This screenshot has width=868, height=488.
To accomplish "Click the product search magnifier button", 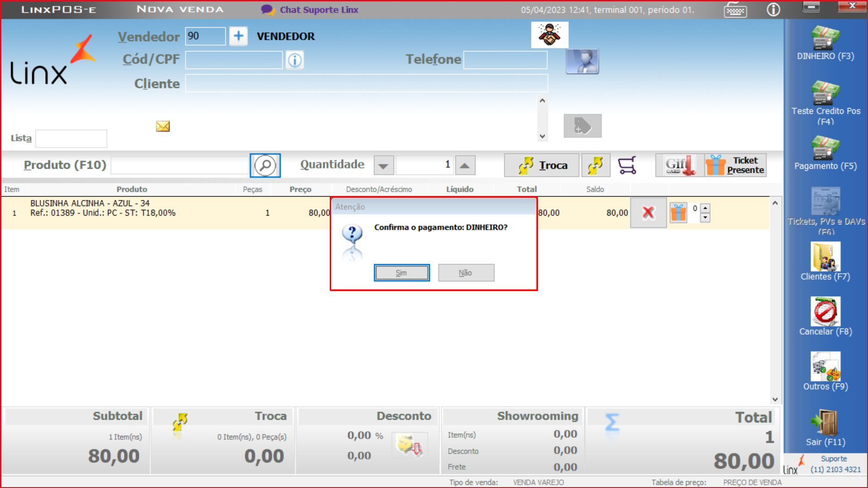I will pyautogui.click(x=265, y=166).
